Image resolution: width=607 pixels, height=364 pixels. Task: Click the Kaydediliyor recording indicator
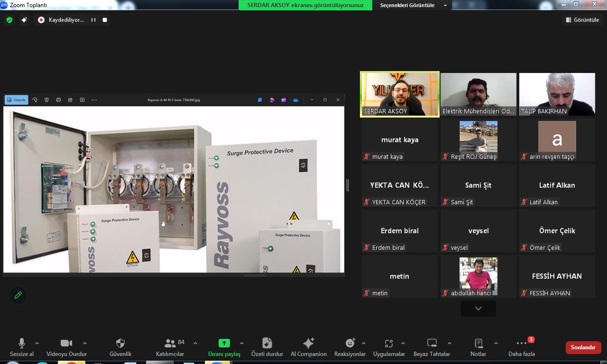tap(61, 20)
